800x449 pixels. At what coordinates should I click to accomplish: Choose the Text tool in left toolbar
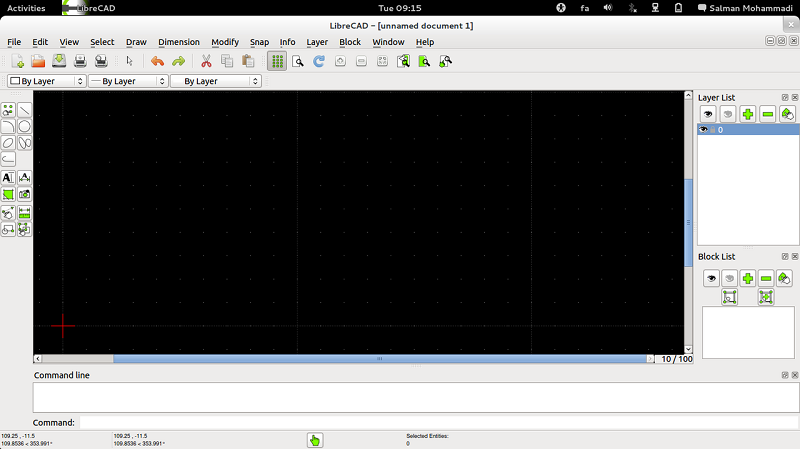[x=8, y=177]
